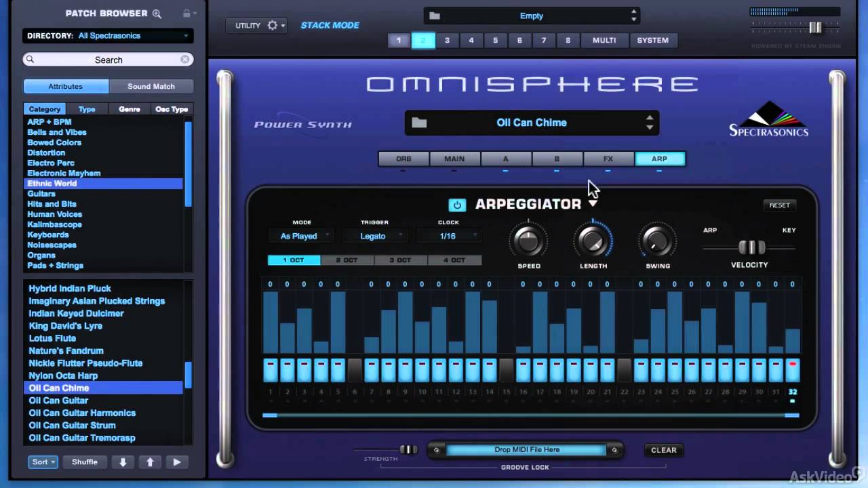
Task: Enable arpeggiator step 22 button
Action: tap(624, 371)
